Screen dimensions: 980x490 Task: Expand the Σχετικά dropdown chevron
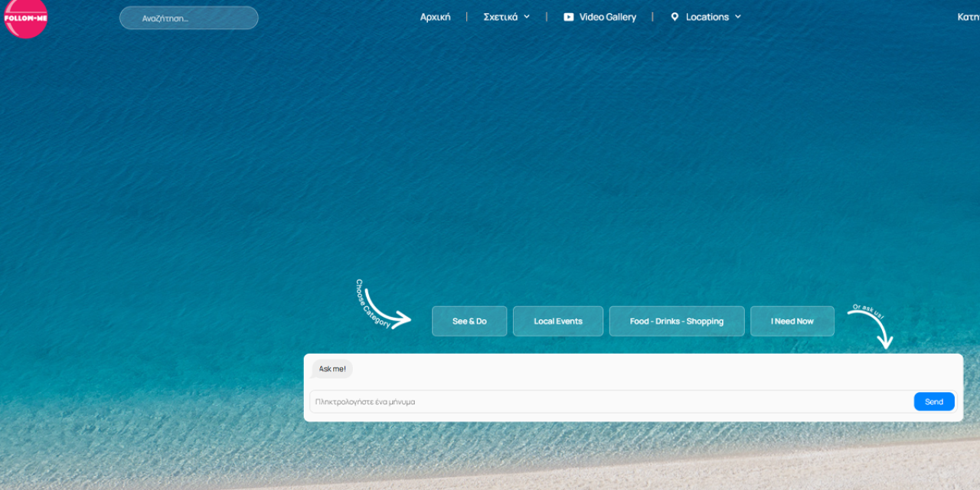point(527,17)
